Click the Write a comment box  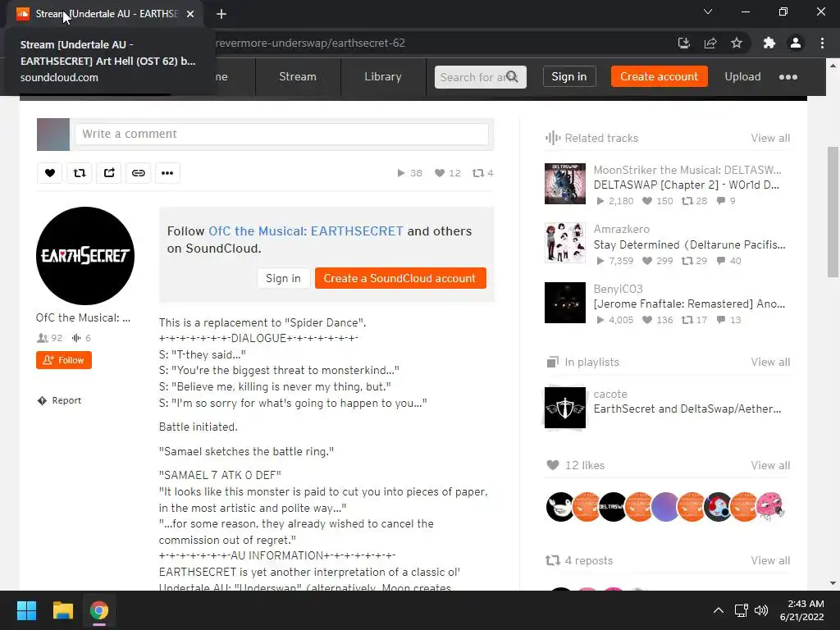tap(281, 134)
